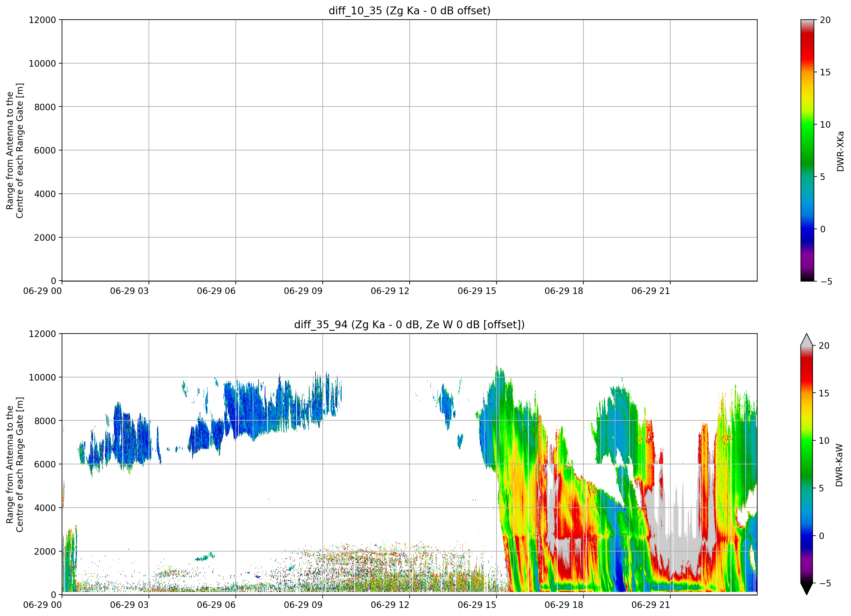The height and width of the screenshot is (616, 851).
Task: Click the 10000 range tick on bottom plot
Action: click(x=42, y=377)
